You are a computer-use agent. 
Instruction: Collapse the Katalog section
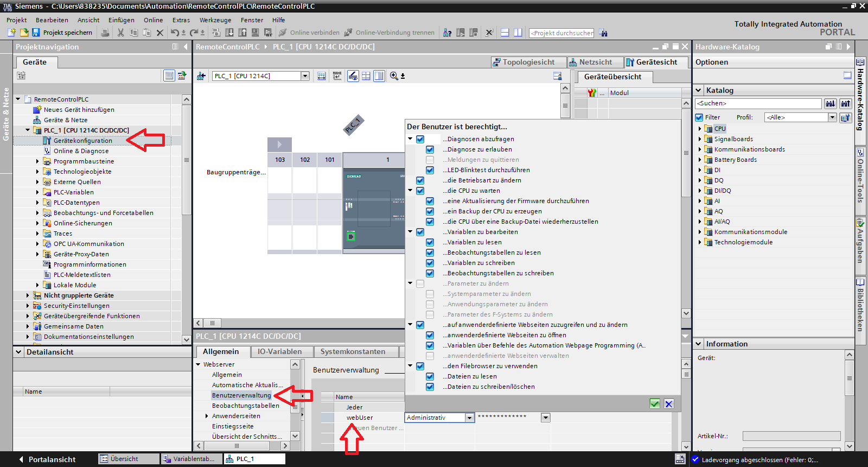coord(698,90)
